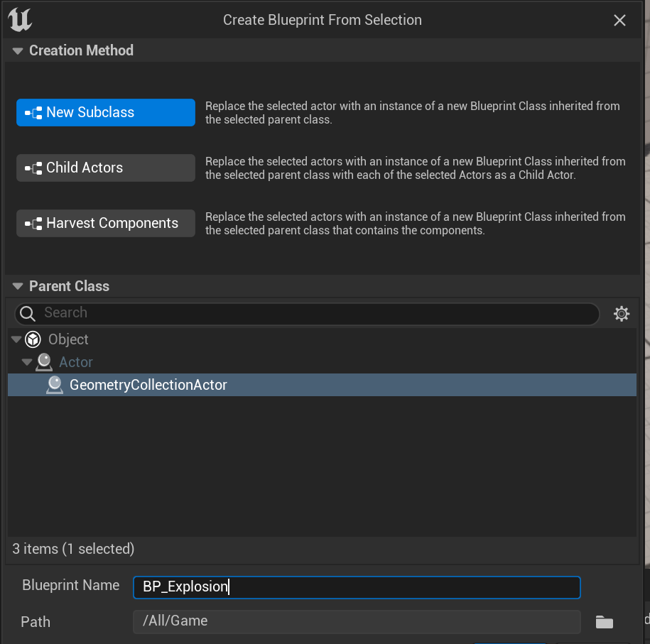Screen dimensions: 650x644
Task: Click the GeometryCollectionActor class icon
Action: pyautogui.click(x=55, y=385)
